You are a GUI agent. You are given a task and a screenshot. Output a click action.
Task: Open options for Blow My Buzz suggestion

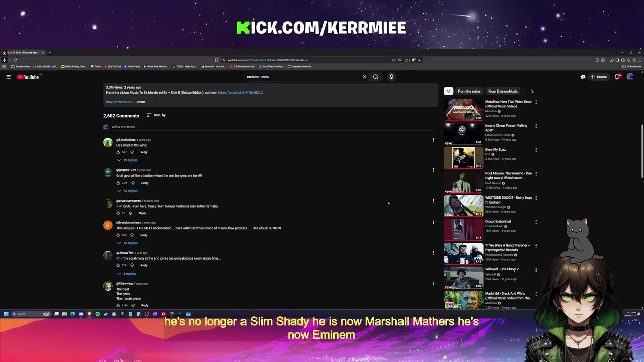pos(536,150)
